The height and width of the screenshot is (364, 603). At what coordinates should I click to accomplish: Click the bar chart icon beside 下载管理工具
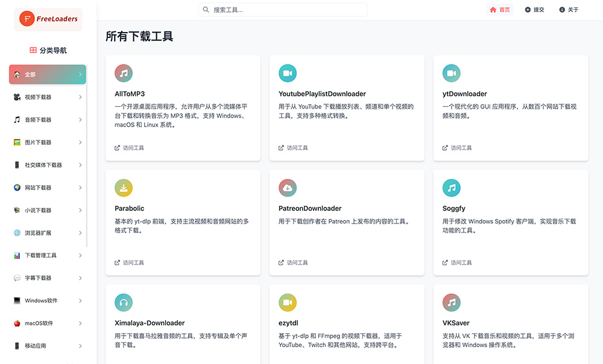point(17,256)
